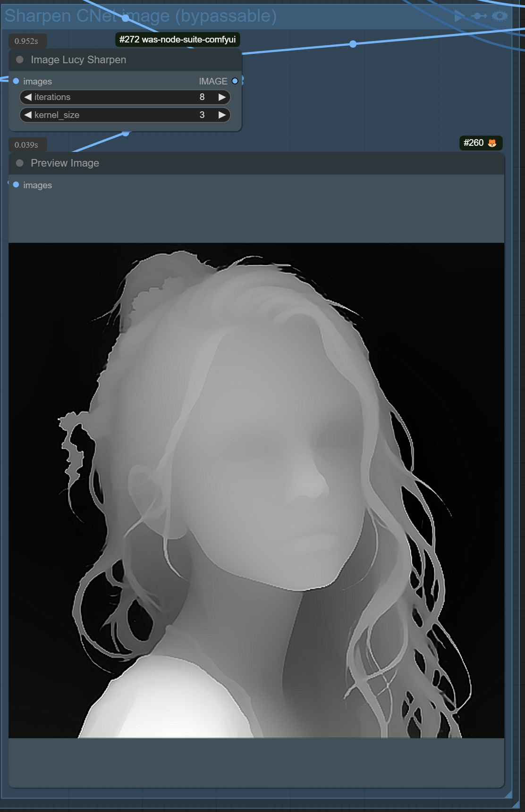Increase iterations with the right arrow
525x812 pixels.
pyautogui.click(x=222, y=97)
